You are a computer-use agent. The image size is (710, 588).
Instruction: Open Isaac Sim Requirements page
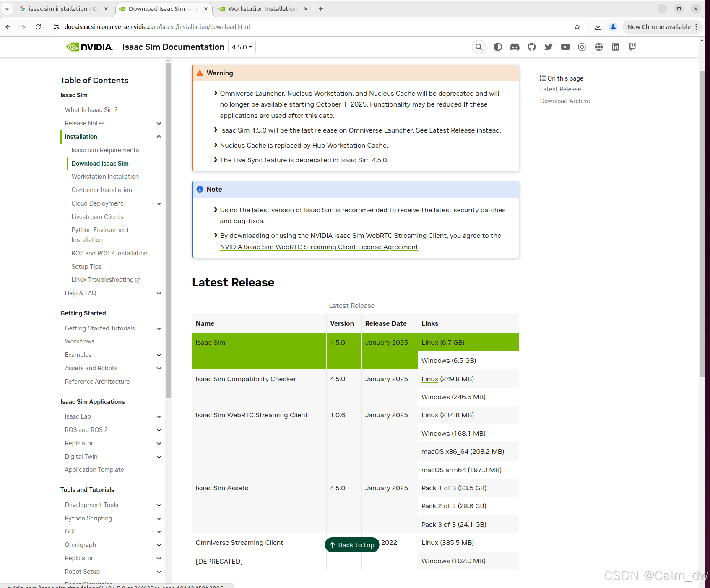tap(105, 150)
